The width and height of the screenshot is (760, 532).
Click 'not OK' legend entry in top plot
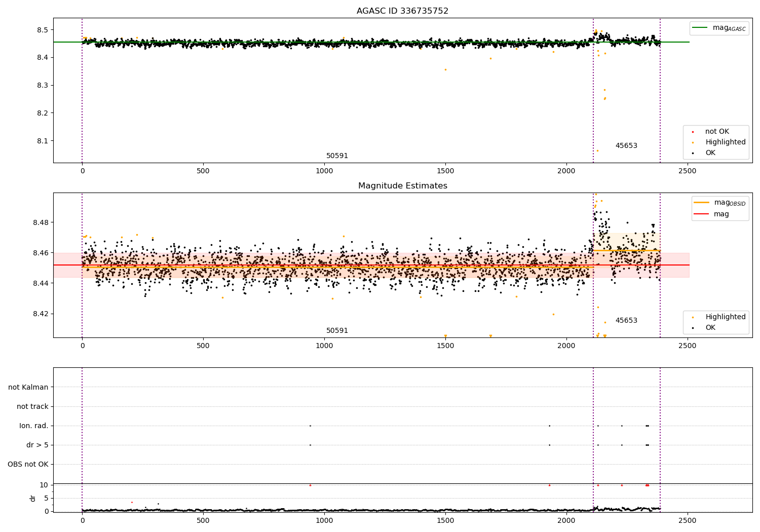(x=716, y=132)
